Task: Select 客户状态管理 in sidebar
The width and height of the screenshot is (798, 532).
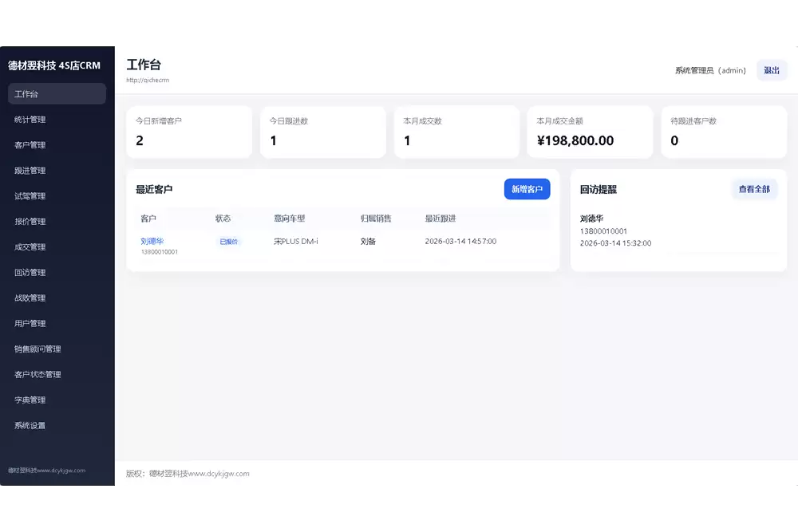Action: (x=38, y=375)
